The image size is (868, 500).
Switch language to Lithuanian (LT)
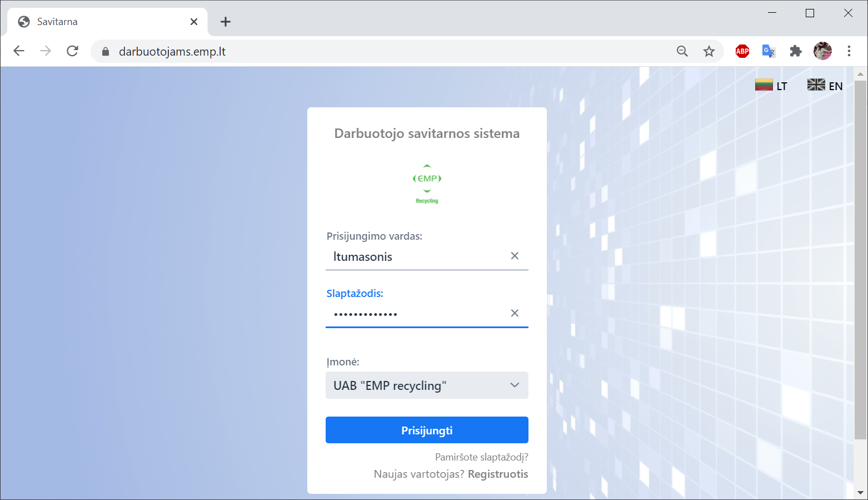pyautogui.click(x=771, y=85)
